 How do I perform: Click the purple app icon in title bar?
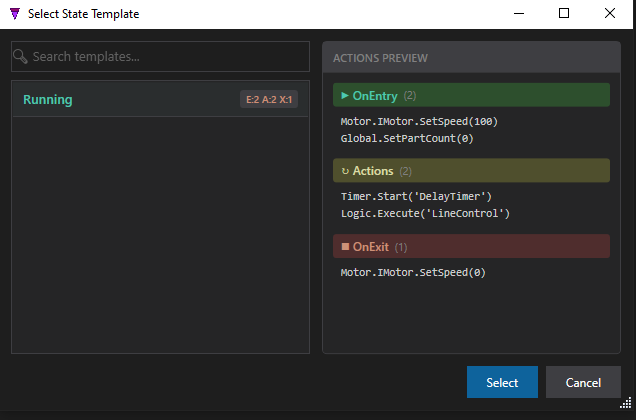(x=15, y=14)
